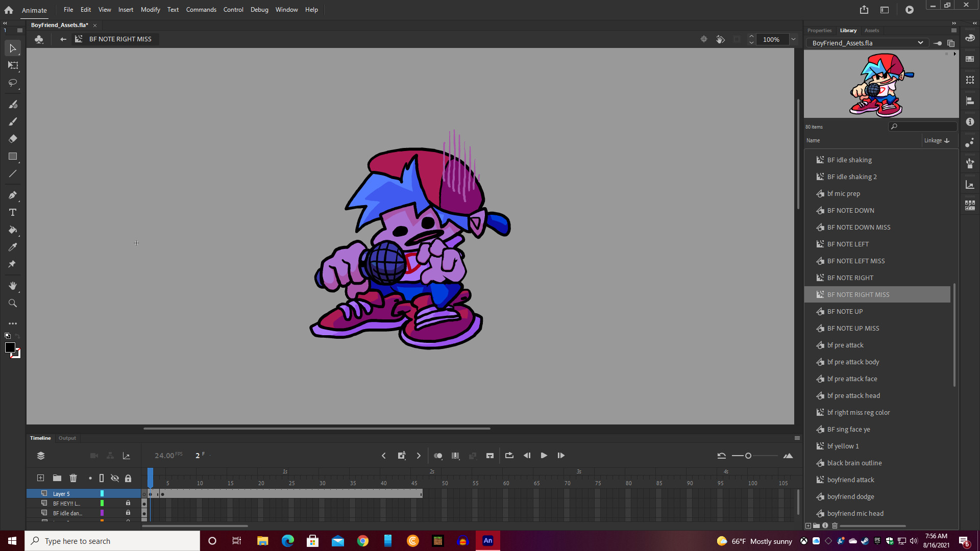Switch to the Output tab
The image size is (980, 551).
[67, 438]
